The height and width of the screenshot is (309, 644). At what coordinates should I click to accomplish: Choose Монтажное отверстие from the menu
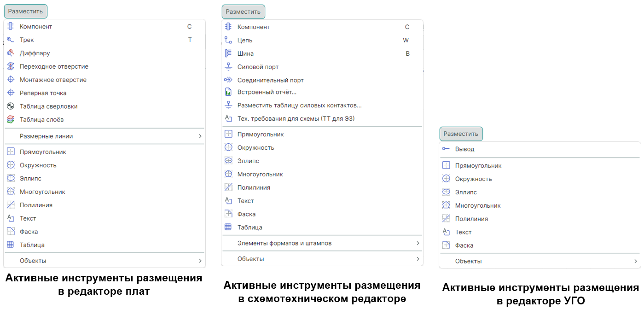53,80
